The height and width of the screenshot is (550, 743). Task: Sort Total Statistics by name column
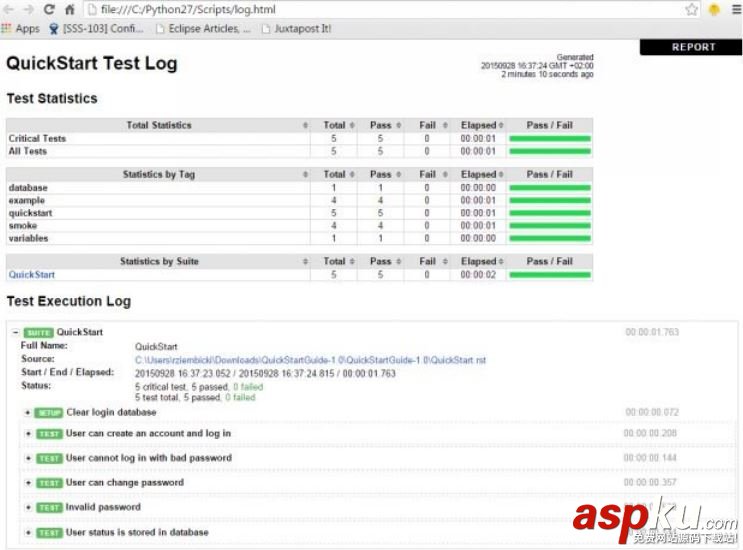(158, 125)
